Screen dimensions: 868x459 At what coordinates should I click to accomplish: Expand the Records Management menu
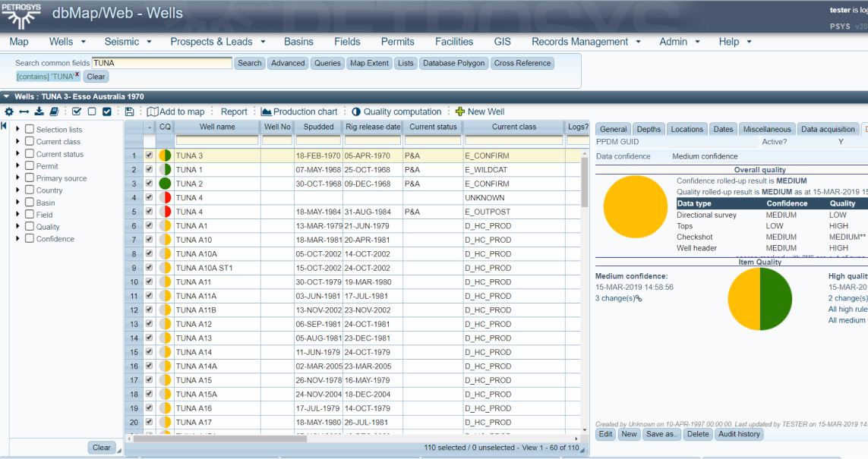point(586,42)
